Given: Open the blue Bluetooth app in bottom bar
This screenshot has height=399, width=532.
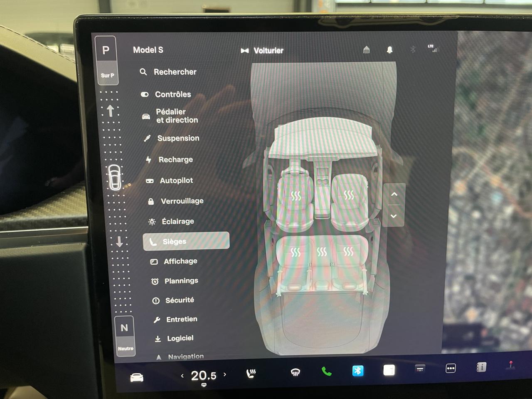Looking at the screenshot, I should 357,370.
